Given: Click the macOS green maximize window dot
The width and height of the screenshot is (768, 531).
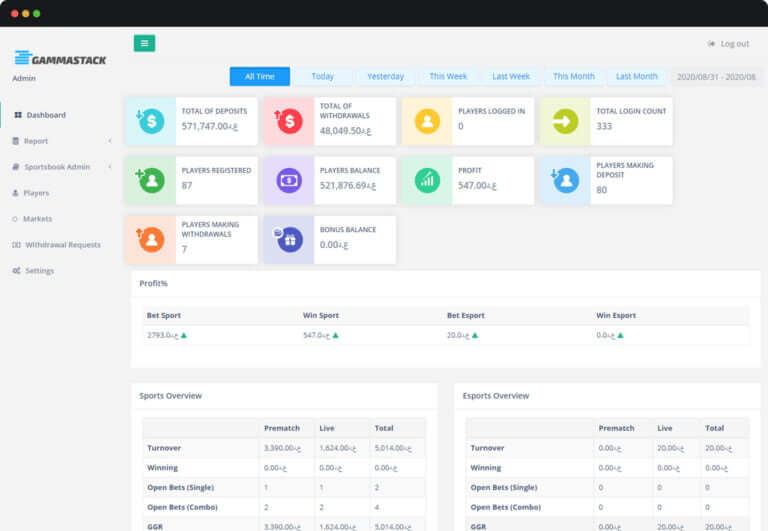Looking at the screenshot, I should pos(37,14).
